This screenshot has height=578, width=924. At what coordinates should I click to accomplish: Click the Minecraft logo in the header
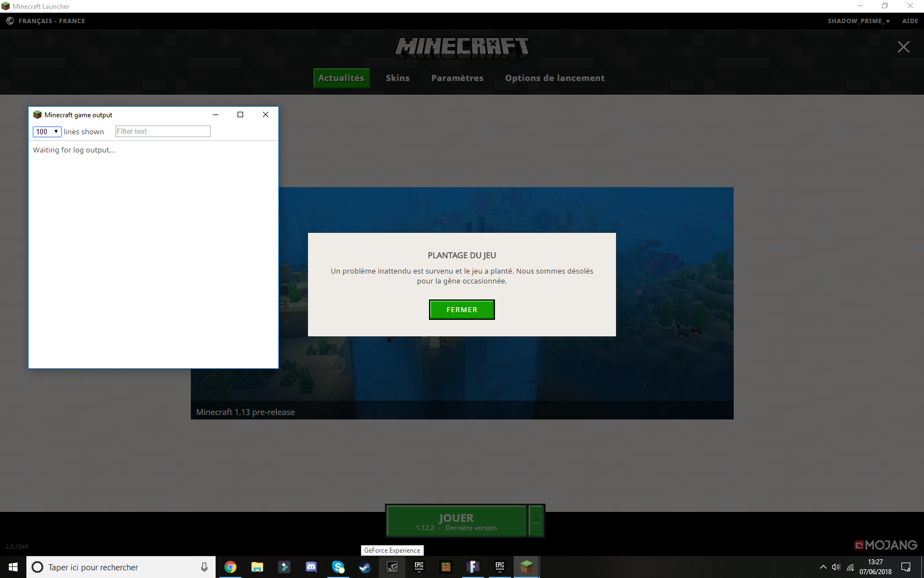coord(462,47)
